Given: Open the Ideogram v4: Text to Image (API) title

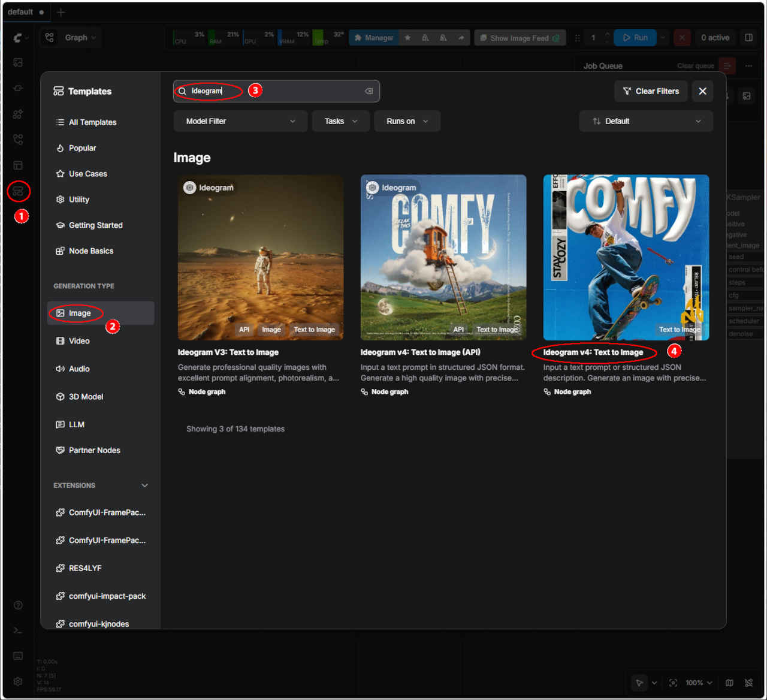Looking at the screenshot, I should tap(421, 352).
